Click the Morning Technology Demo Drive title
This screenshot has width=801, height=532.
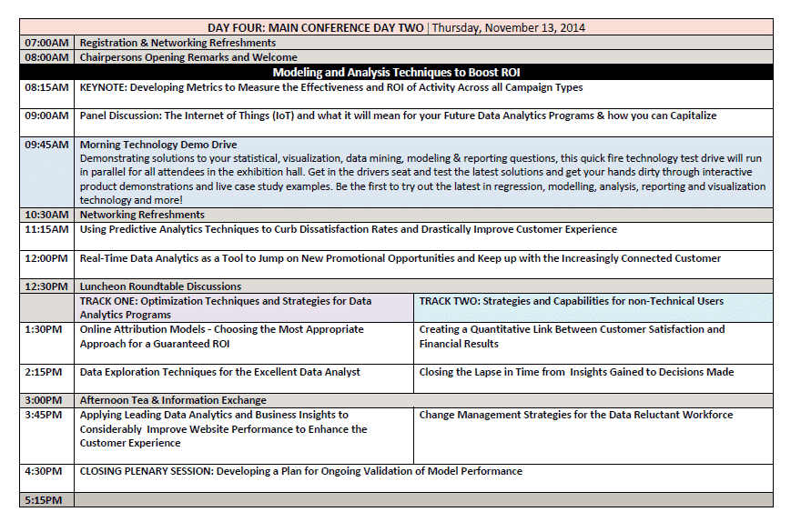click(x=158, y=145)
